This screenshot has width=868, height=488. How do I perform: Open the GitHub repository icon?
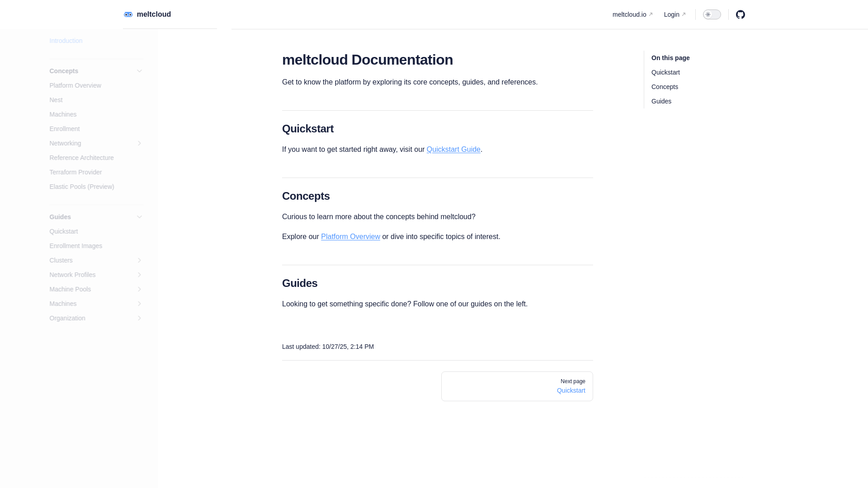tap(740, 14)
